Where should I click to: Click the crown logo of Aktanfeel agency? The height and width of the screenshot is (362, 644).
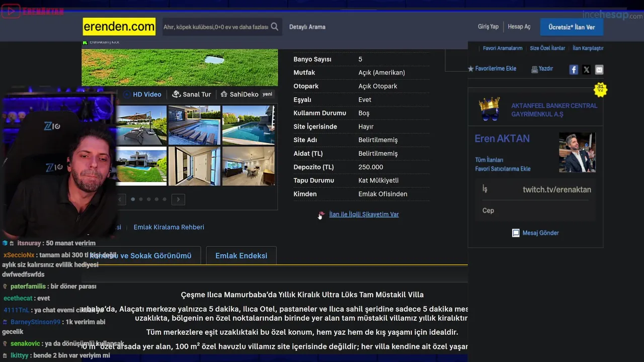pyautogui.click(x=489, y=109)
